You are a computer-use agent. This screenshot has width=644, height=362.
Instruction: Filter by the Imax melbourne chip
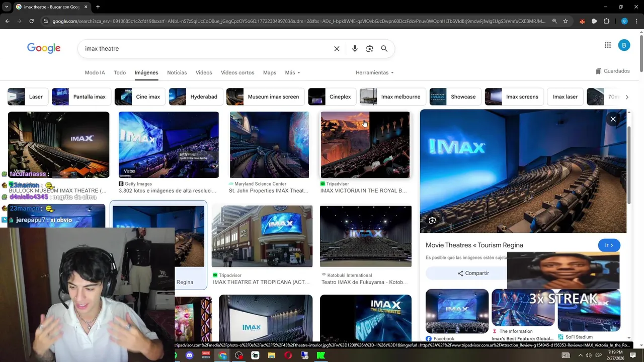(x=393, y=97)
